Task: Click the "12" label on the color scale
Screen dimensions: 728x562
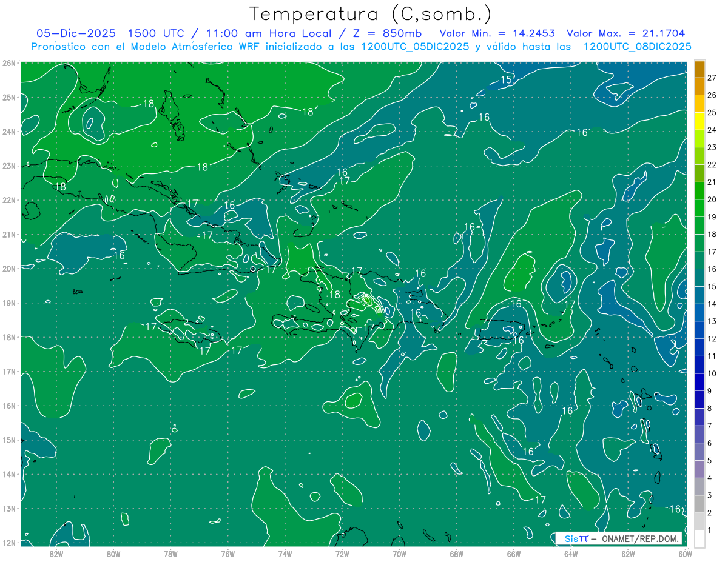Action: pyautogui.click(x=712, y=338)
